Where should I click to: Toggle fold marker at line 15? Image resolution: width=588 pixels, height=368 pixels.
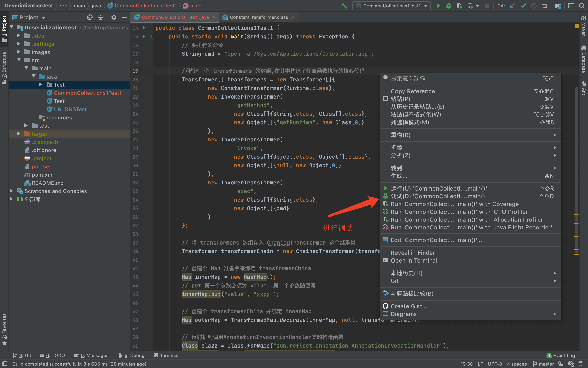(153, 37)
